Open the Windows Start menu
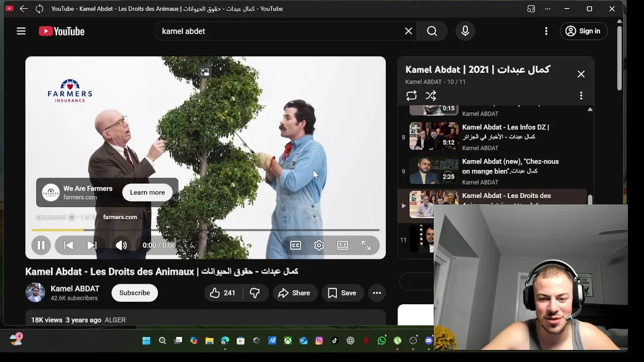The height and width of the screenshot is (362, 644). 146,341
